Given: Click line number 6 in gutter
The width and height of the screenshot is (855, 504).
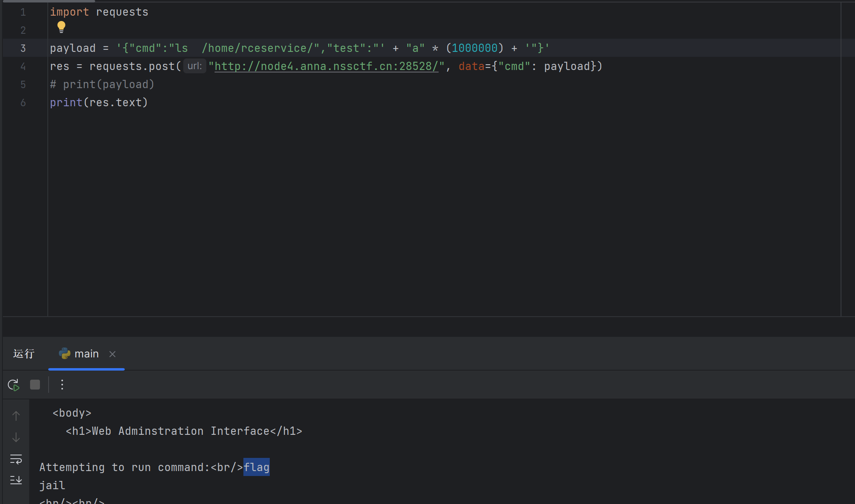Looking at the screenshot, I should [x=23, y=103].
